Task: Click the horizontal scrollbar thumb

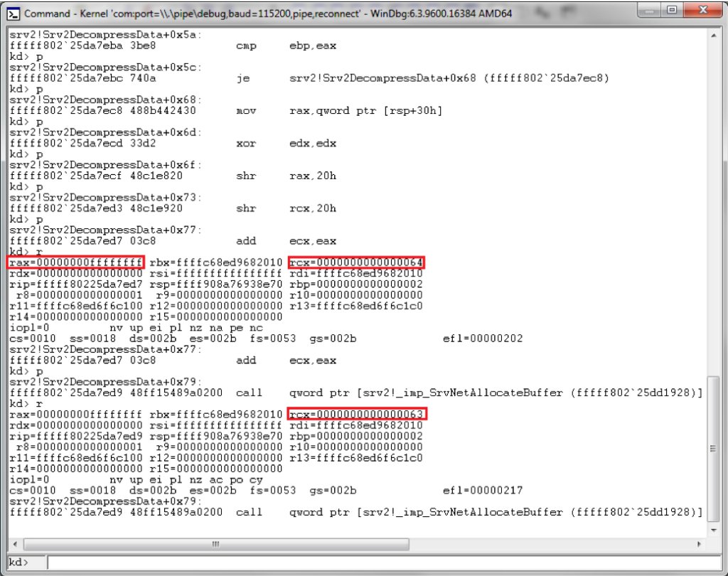Action: pos(216,543)
